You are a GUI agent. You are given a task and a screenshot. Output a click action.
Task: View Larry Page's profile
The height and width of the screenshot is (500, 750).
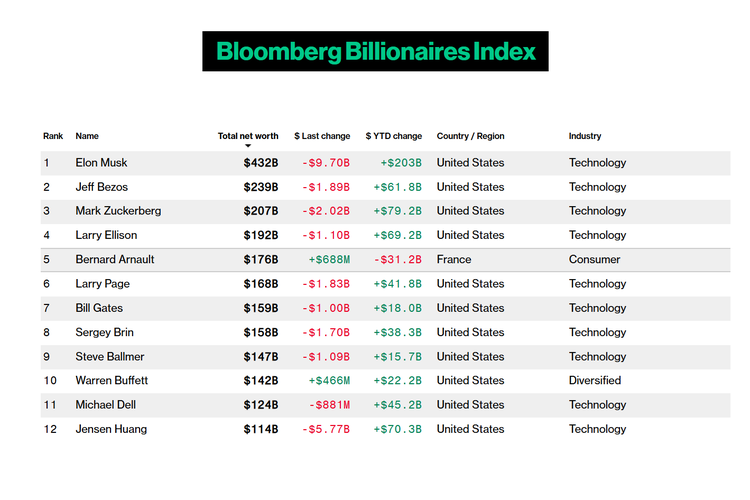click(102, 284)
